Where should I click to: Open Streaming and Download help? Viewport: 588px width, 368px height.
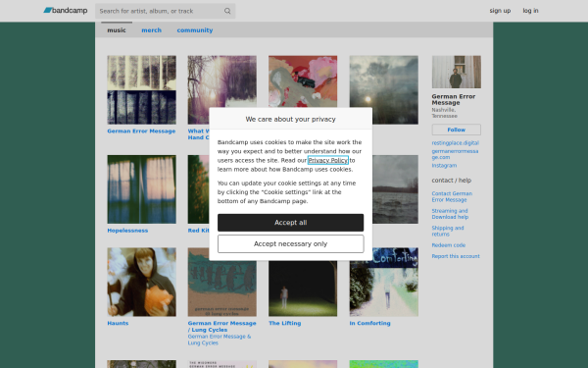(x=450, y=214)
